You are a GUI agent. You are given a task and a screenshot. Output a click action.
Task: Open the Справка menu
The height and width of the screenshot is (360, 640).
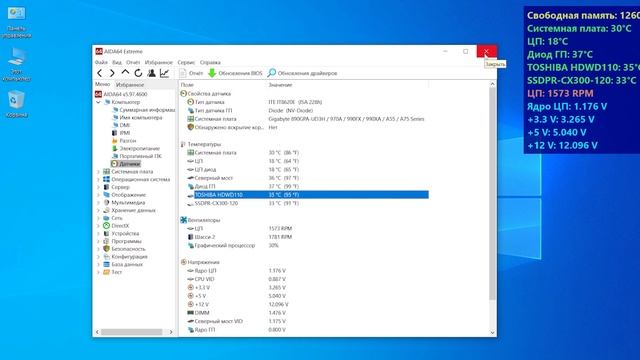210,62
